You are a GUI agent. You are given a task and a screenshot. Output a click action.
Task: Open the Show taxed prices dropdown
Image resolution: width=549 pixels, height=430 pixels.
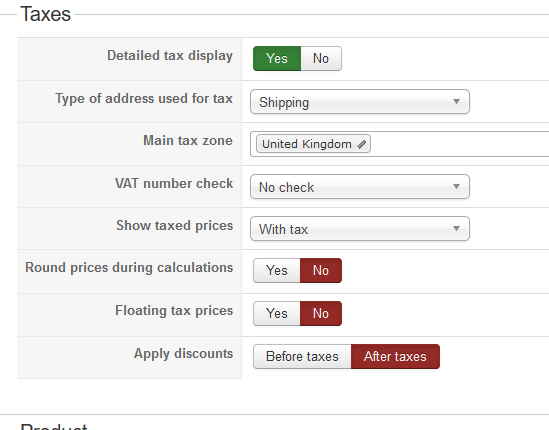(360, 229)
